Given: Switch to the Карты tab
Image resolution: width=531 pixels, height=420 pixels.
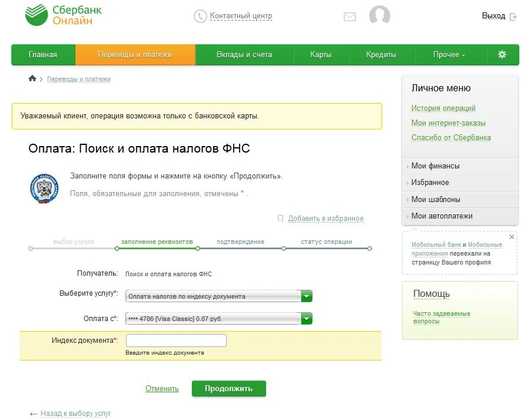Looking at the screenshot, I should [321, 55].
